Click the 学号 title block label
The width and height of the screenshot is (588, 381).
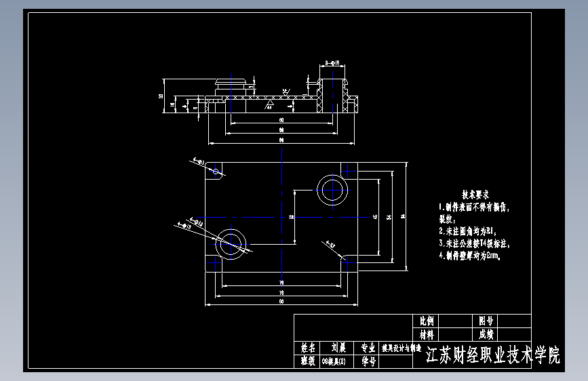click(x=368, y=361)
